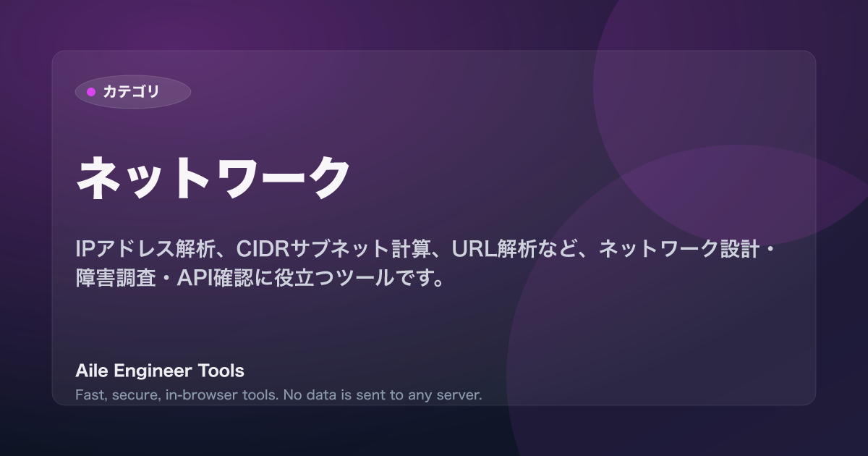Click 'Fast, secure, in-browser tools' tagline
This screenshot has height=456, width=868.
pyautogui.click(x=278, y=395)
